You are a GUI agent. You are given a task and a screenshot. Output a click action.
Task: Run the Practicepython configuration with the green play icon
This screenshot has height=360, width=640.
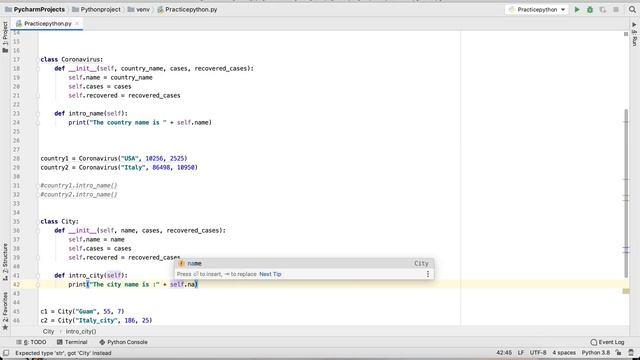pyautogui.click(x=577, y=9)
